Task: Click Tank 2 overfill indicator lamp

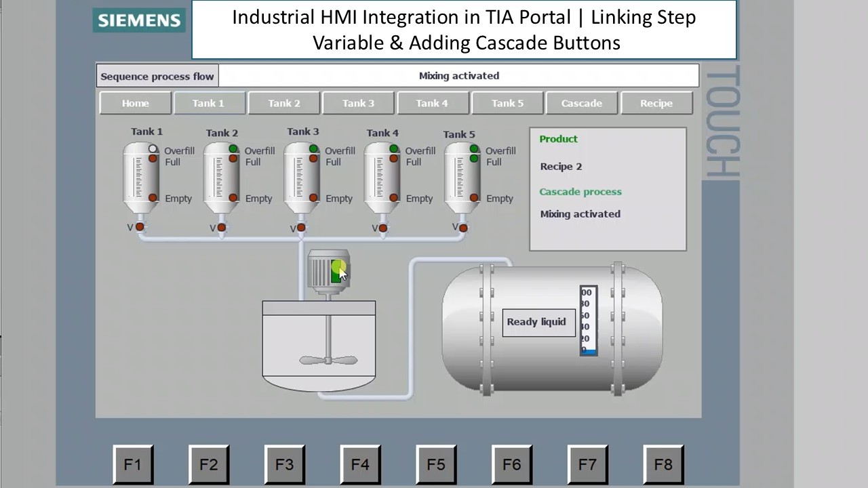Action: coord(233,149)
